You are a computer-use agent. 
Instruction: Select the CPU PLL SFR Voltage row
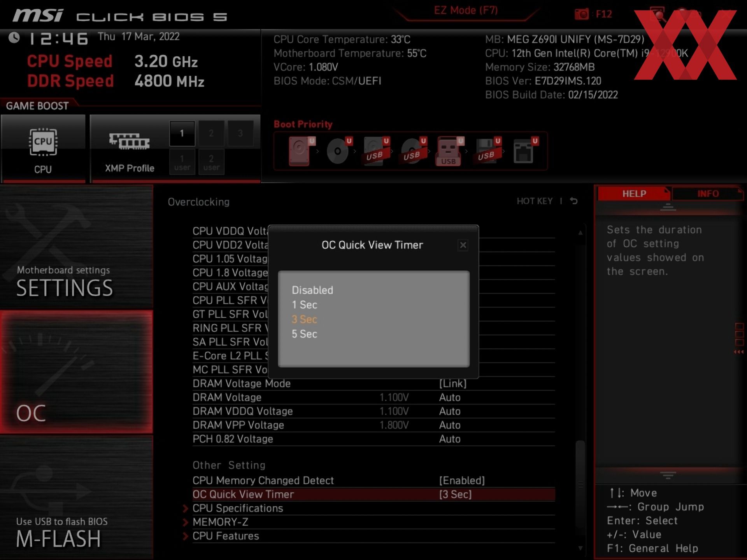tap(230, 301)
